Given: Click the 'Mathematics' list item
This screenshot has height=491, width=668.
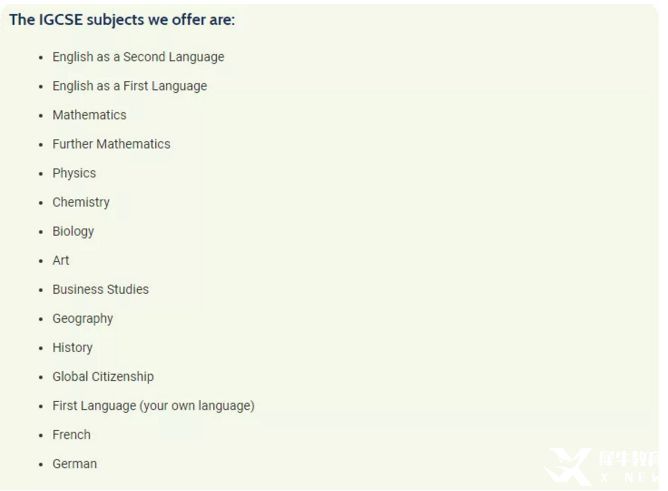Looking at the screenshot, I should (x=89, y=115).
